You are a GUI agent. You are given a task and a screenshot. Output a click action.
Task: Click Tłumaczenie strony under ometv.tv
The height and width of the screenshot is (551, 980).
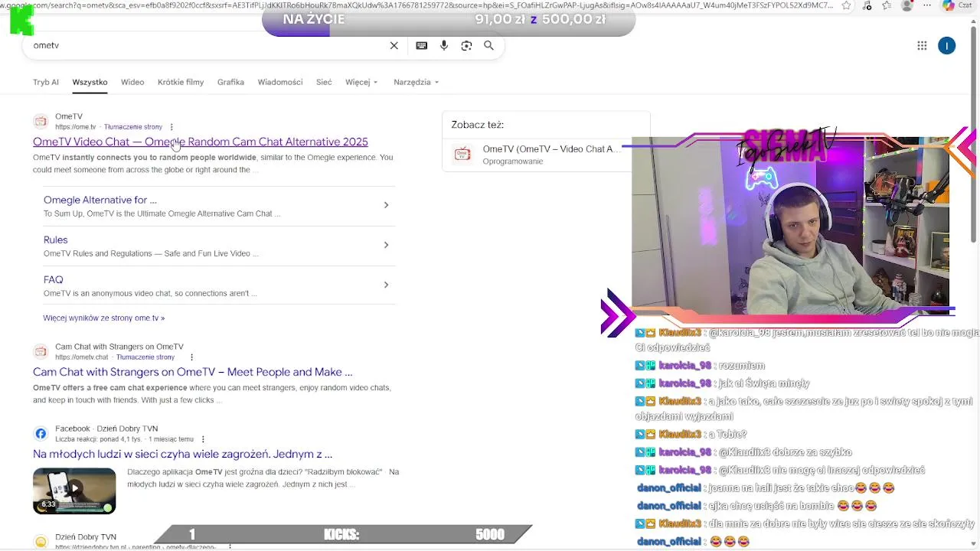click(x=133, y=127)
